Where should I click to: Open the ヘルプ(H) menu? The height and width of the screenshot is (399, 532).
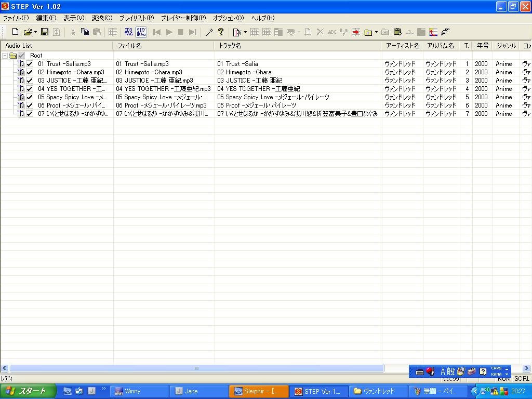pos(262,18)
